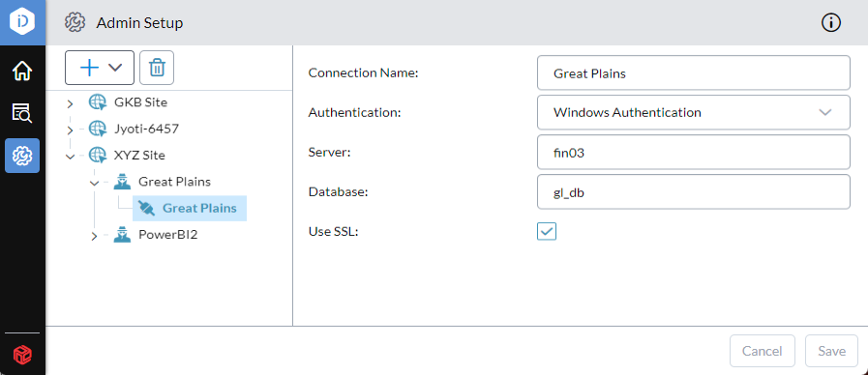
Task: Click the Use SSL: label
Action: tap(333, 232)
